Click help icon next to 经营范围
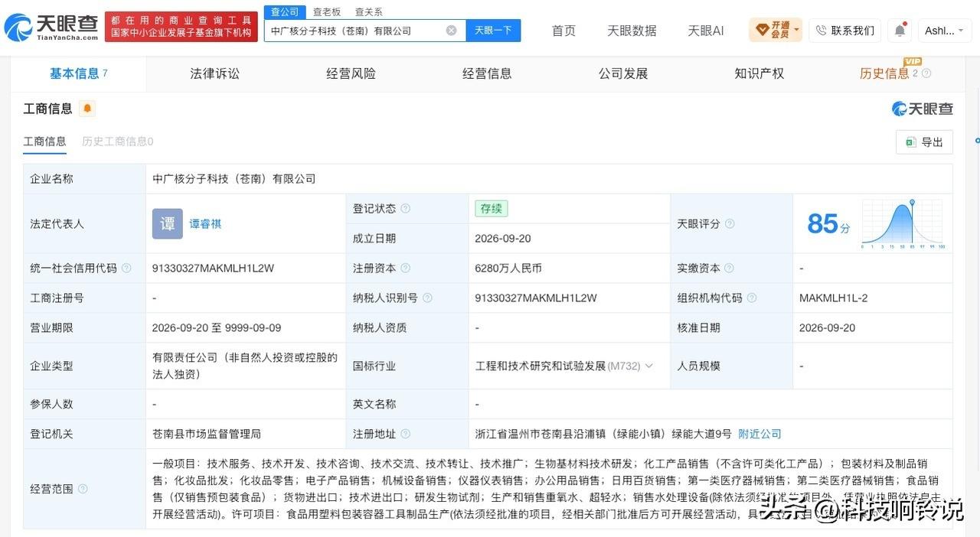Viewport: 980px width, 537px height. click(83, 489)
